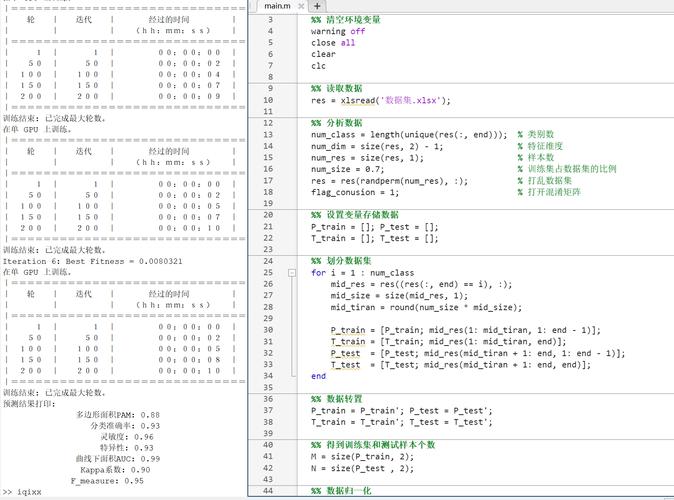
Task: Place cursor on num_size = 0.7
Action: [348, 169]
